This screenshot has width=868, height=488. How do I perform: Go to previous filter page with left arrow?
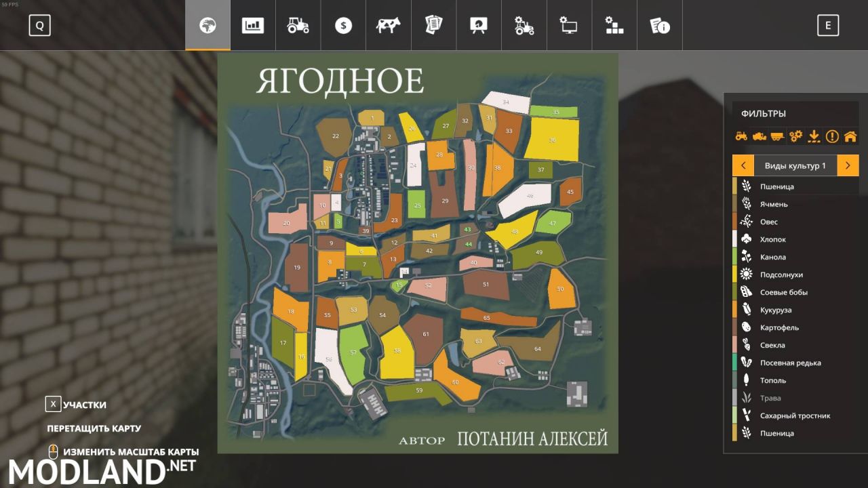(743, 165)
